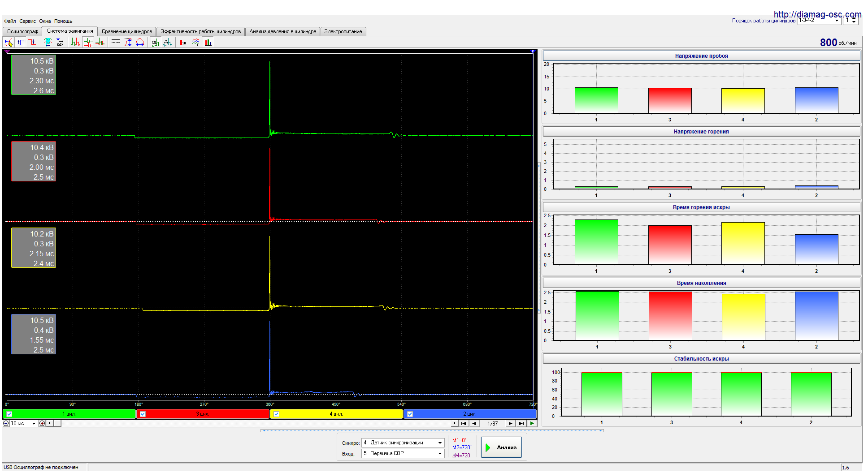Switch to 'Эффективность работы цилиндров' tab
The image size is (868, 473).
tap(201, 31)
